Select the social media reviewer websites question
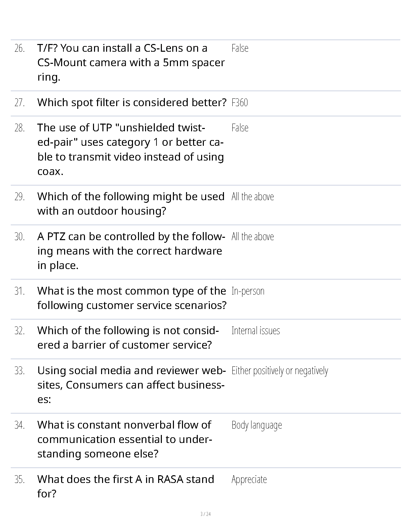411x532 pixels. point(131,385)
